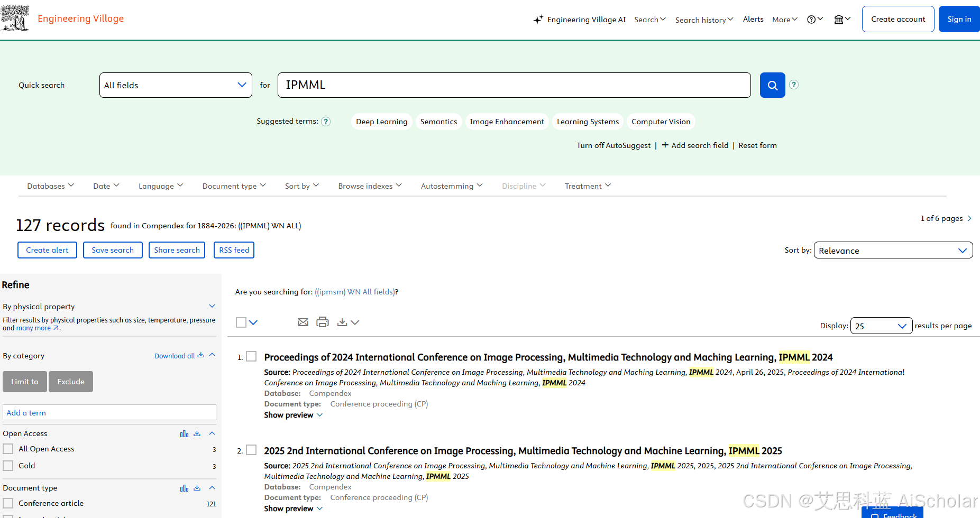This screenshot has width=980, height=518.
Task: Focus the IPMML search query field
Action: [x=514, y=85]
